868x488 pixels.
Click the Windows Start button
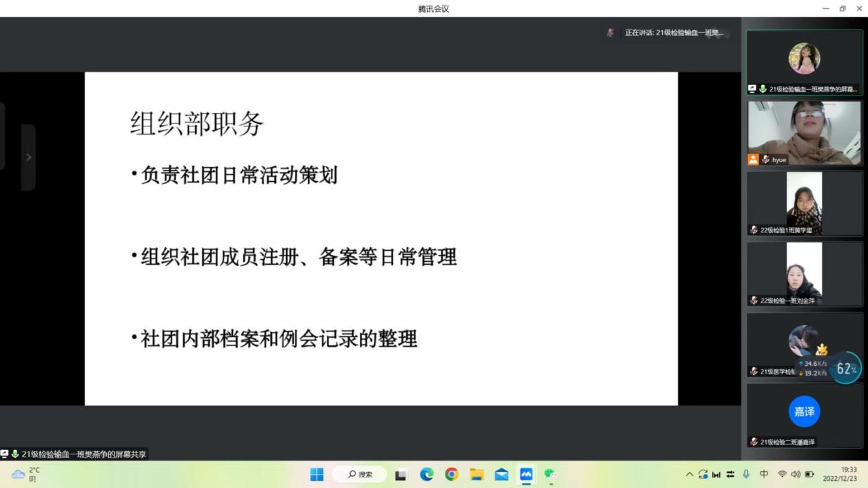point(317,475)
